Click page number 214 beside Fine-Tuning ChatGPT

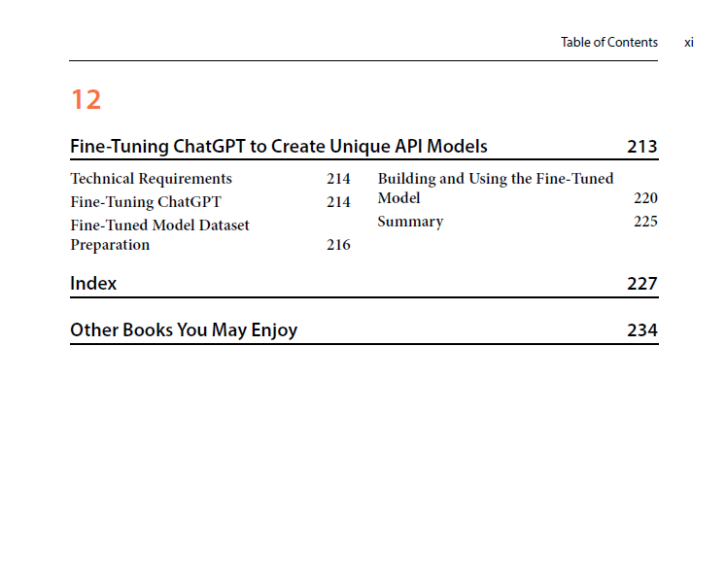click(338, 202)
